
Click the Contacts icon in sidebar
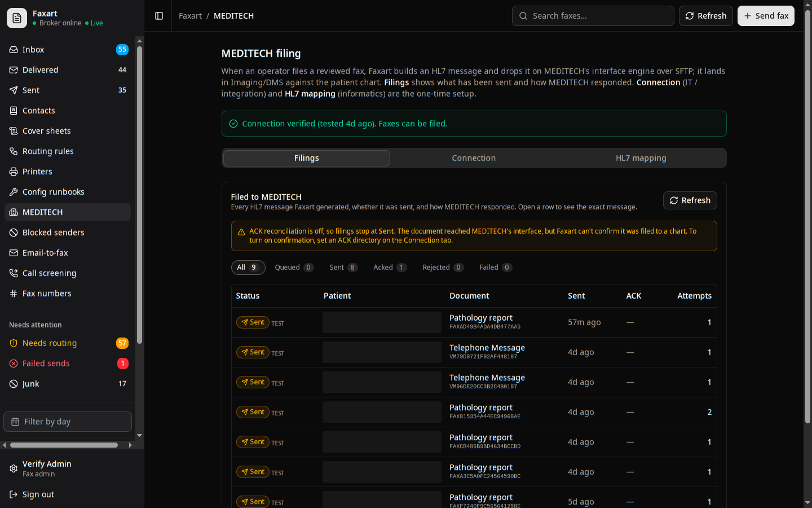pos(14,111)
